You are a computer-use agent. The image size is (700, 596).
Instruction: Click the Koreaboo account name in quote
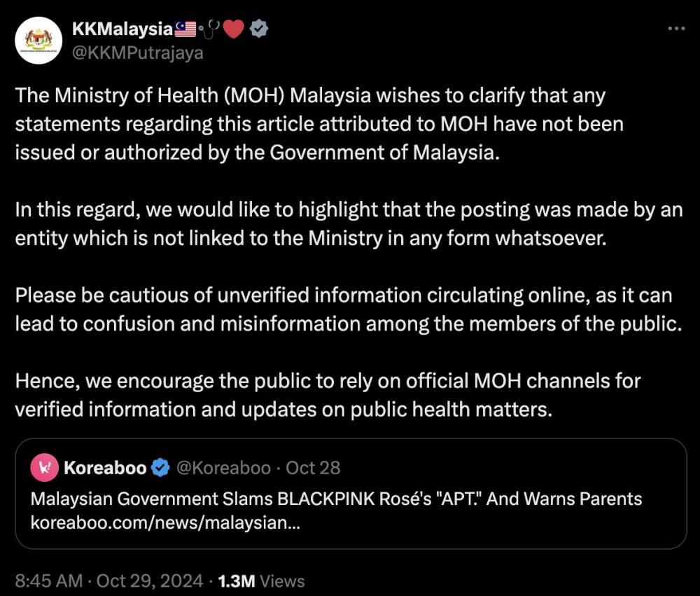105,468
